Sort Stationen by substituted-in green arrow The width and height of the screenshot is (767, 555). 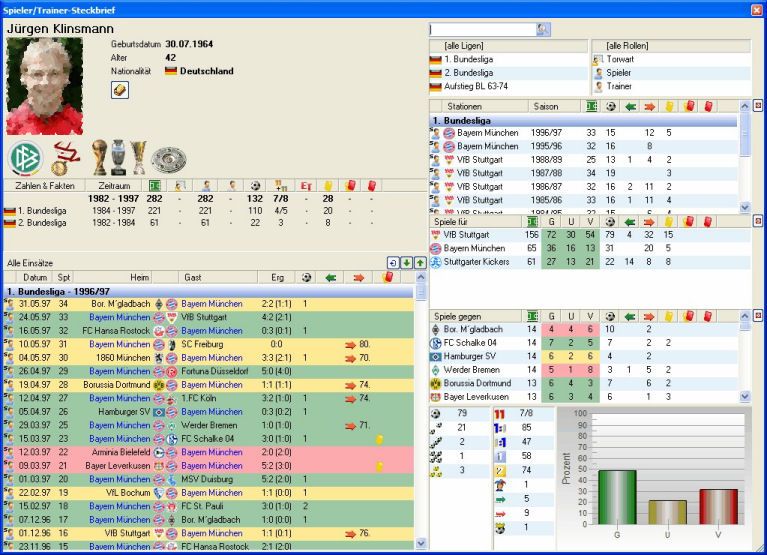pyautogui.click(x=630, y=106)
